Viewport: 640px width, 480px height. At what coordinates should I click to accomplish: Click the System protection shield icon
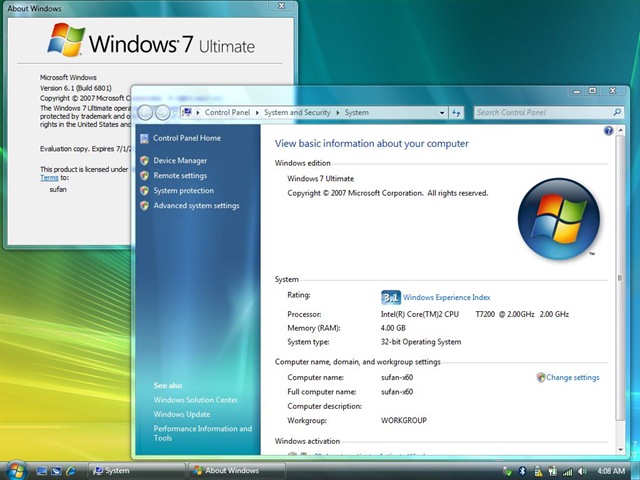pyautogui.click(x=144, y=191)
